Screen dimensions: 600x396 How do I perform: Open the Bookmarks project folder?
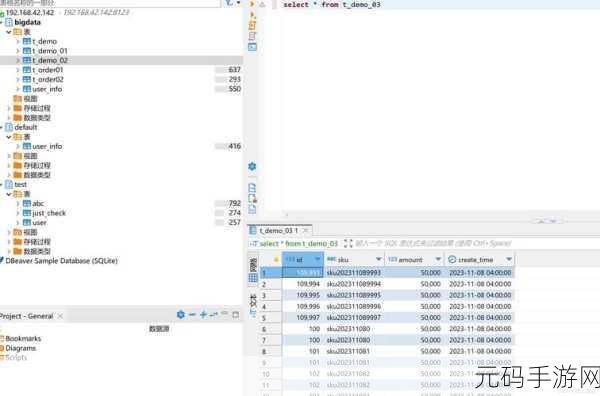pyautogui.click(x=23, y=339)
